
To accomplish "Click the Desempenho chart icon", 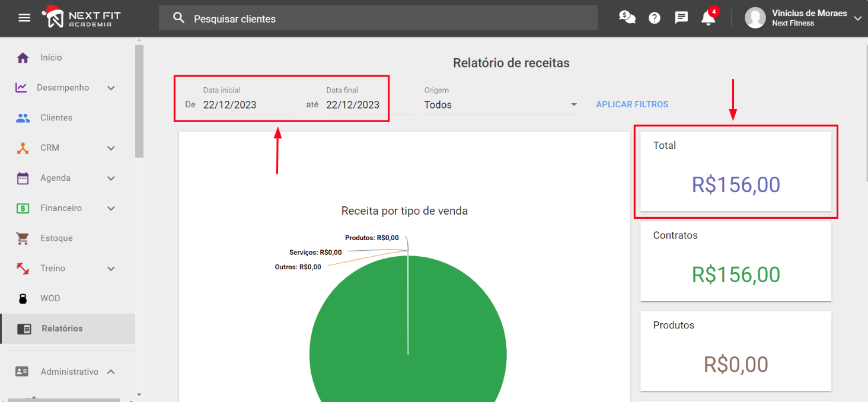I will pos(21,87).
